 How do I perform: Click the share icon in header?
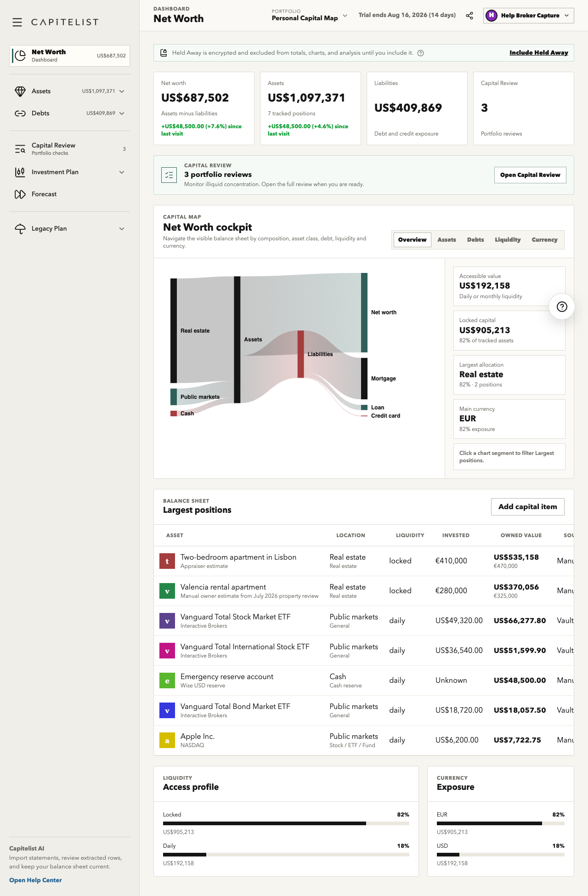point(469,16)
